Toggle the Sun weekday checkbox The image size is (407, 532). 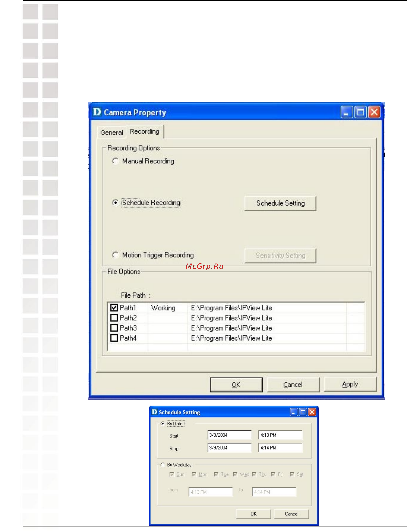(172, 474)
